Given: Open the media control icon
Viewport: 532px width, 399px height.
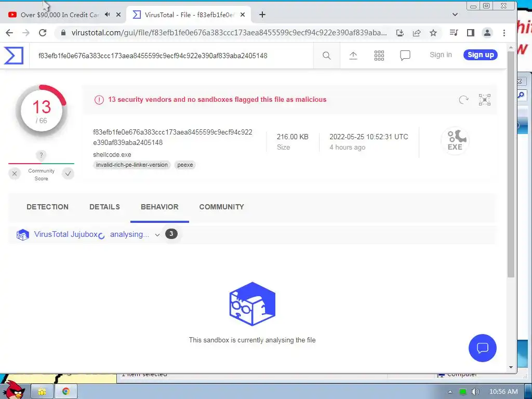Looking at the screenshot, I should coord(454,33).
